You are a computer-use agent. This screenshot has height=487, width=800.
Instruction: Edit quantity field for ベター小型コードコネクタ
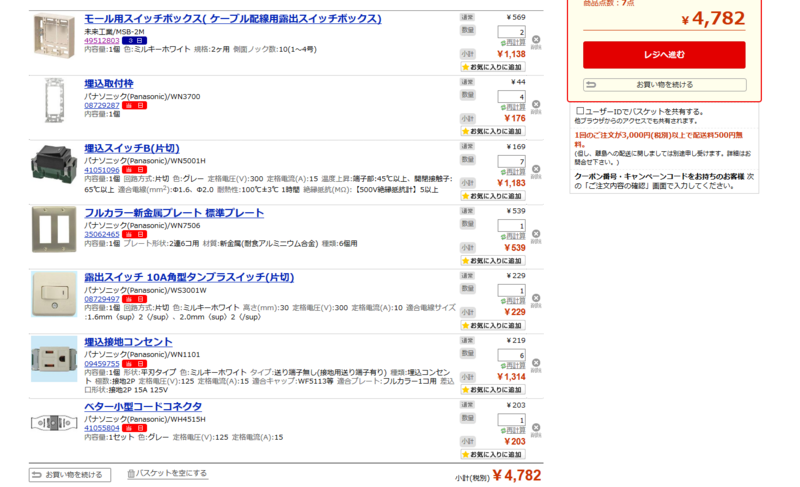pos(511,420)
